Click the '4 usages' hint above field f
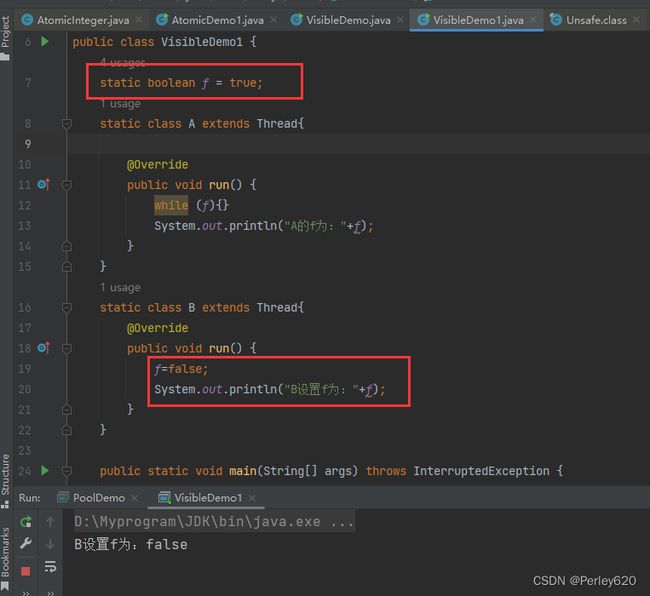 pos(122,62)
